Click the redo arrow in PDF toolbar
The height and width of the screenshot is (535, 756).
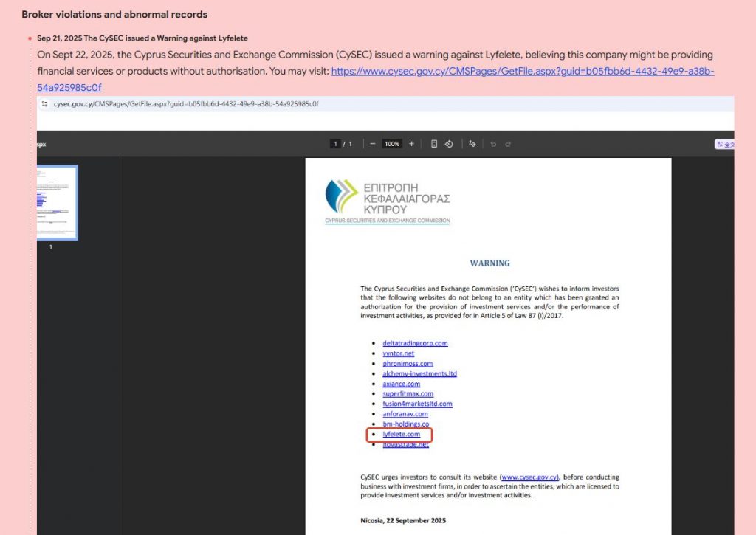click(508, 144)
